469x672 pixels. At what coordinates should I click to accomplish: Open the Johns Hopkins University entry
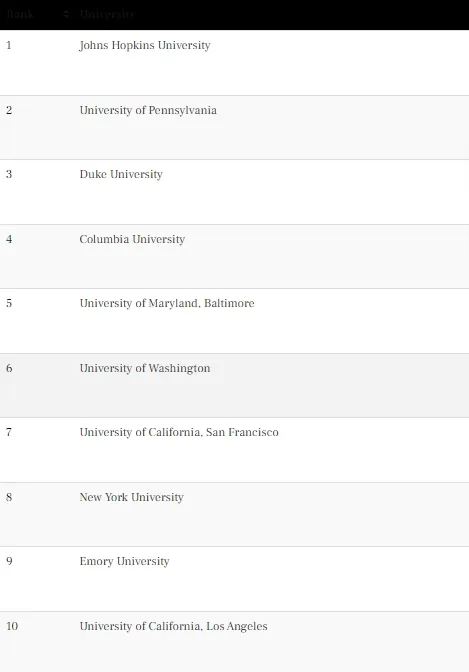(x=145, y=45)
